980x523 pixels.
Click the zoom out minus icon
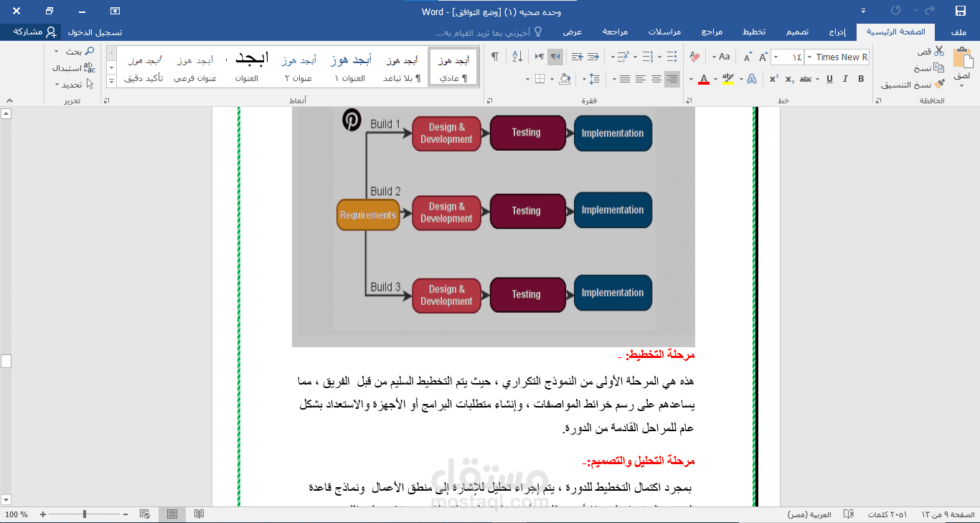tap(126, 514)
